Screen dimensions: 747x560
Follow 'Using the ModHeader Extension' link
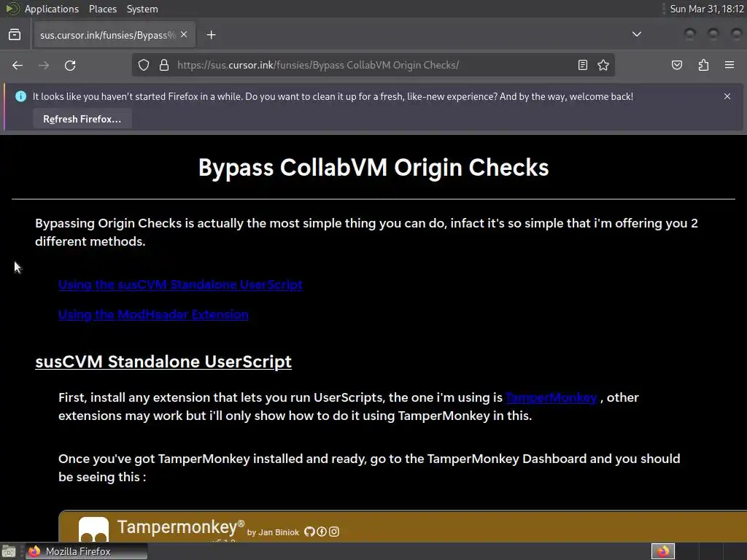(153, 314)
